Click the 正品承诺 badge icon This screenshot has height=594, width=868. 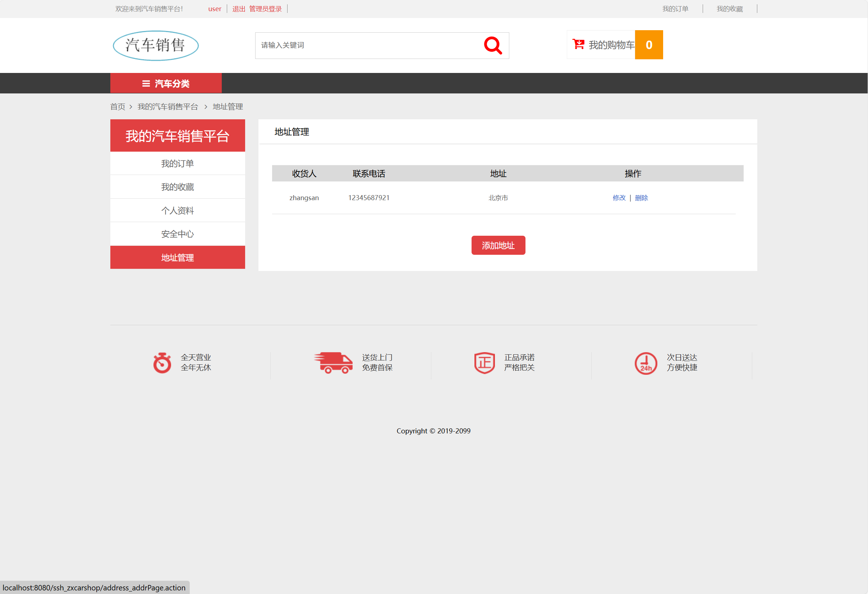[x=484, y=363]
